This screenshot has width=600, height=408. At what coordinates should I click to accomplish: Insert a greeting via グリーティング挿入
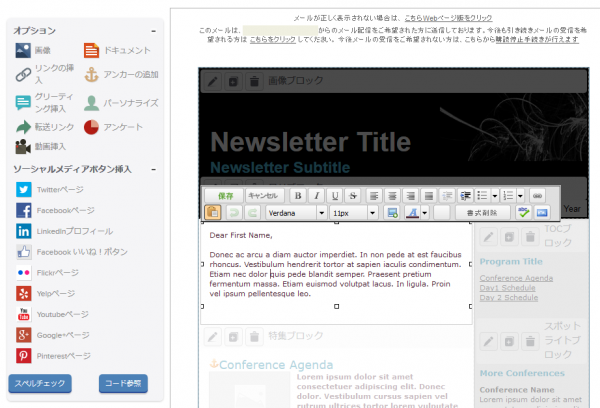click(44, 103)
